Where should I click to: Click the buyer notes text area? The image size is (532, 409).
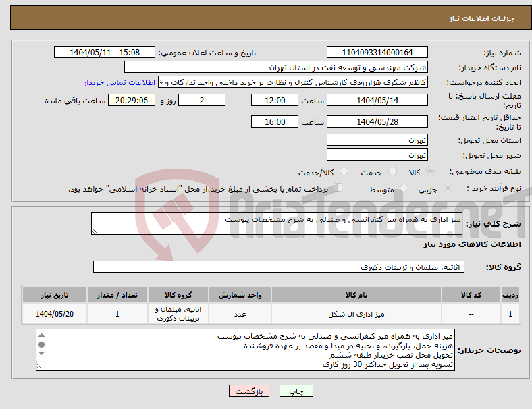[245, 350]
